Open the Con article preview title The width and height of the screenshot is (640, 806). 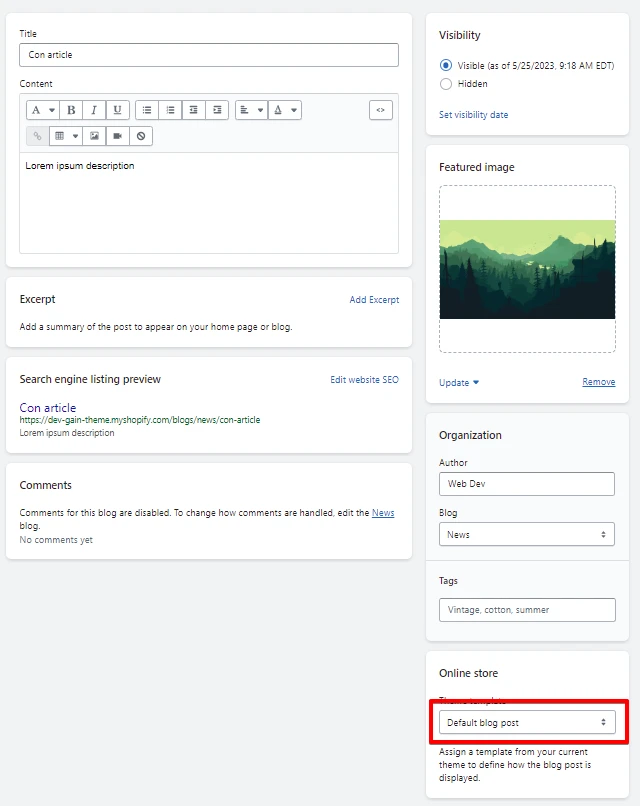pos(48,408)
